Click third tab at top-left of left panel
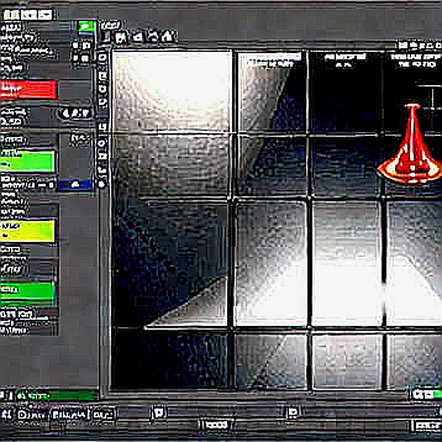442x442 pixels. click(45, 15)
